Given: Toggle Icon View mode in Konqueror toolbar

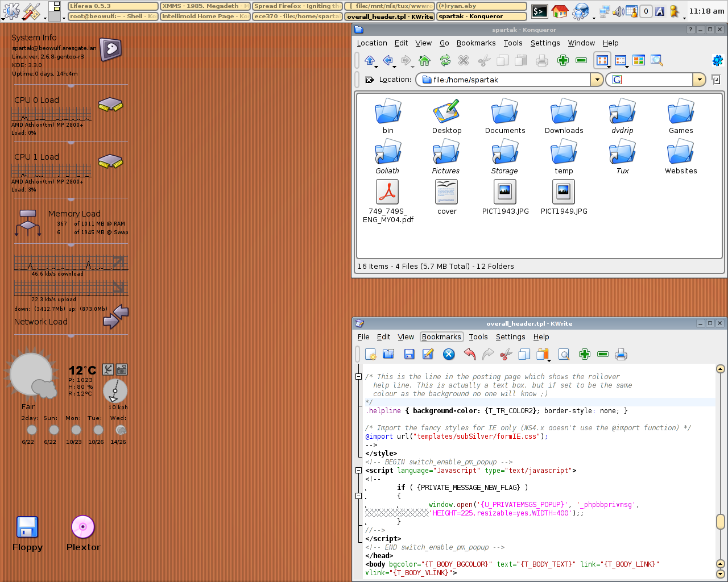Looking at the screenshot, I should [602, 60].
